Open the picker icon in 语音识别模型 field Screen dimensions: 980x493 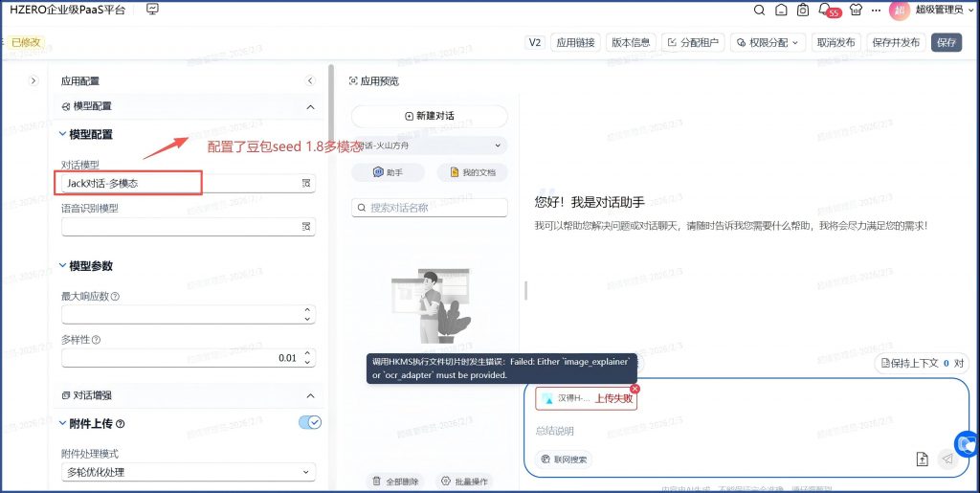pos(306,227)
